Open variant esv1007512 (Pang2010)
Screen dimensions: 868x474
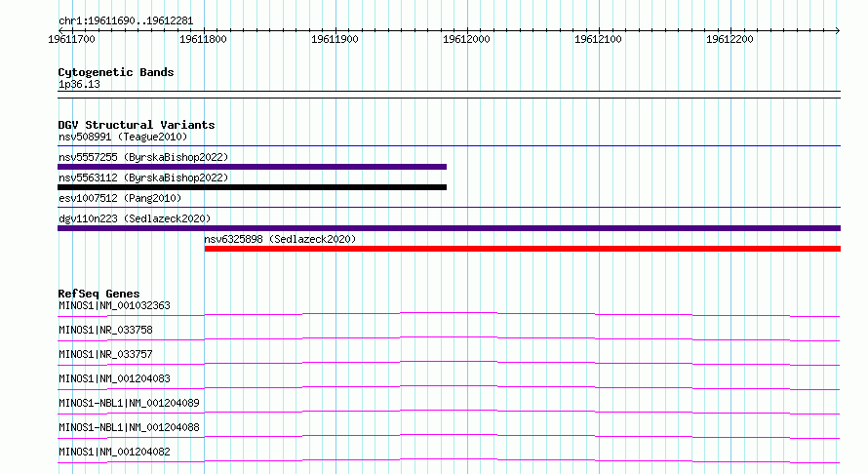120,198
